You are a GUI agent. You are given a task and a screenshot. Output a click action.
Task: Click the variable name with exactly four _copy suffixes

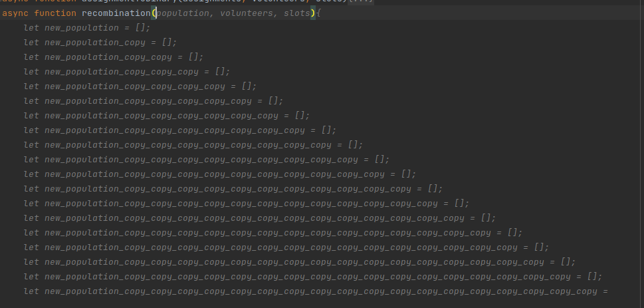[x=135, y=86]
